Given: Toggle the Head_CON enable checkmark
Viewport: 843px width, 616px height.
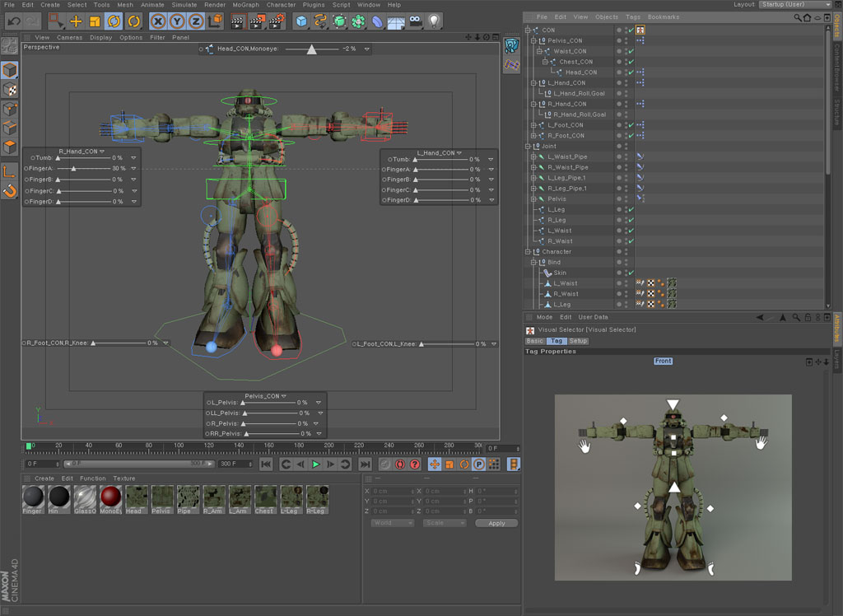Looking at the screenshot, I should pyautogui.click(x=631, y=72).
